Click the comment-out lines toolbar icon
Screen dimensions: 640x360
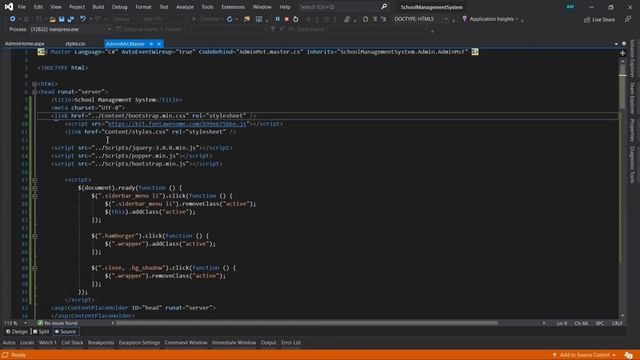pyautogui.click(x=347, y=19)
